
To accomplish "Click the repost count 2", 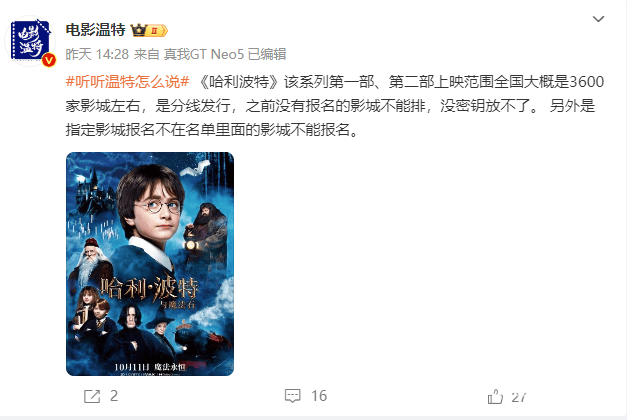I will click(114, 396).
